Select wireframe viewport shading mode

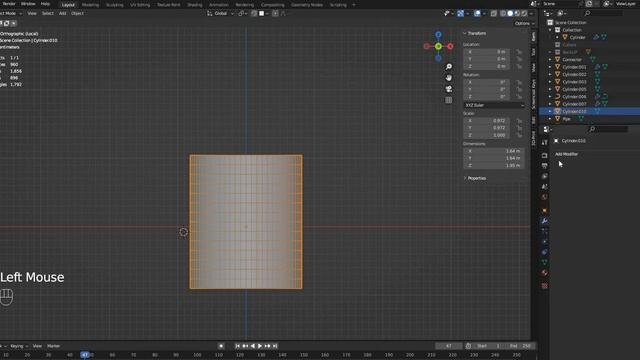click(503, 13)
